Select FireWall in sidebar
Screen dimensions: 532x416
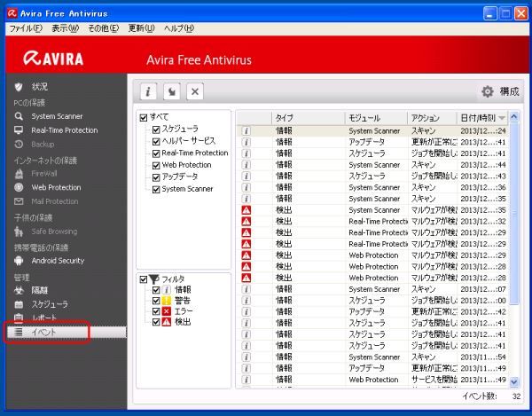(x=36, y=174)
